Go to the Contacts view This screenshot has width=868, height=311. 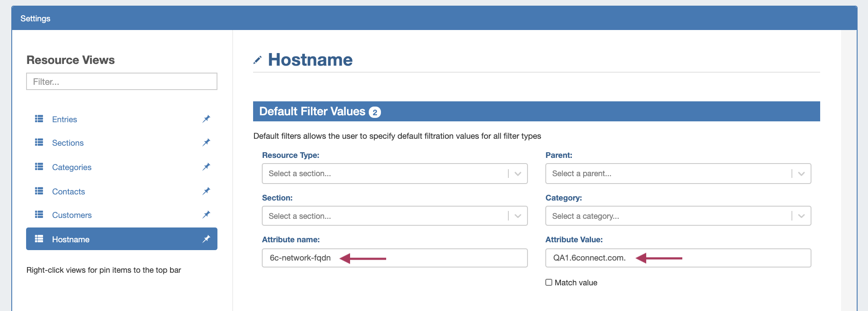68,191
